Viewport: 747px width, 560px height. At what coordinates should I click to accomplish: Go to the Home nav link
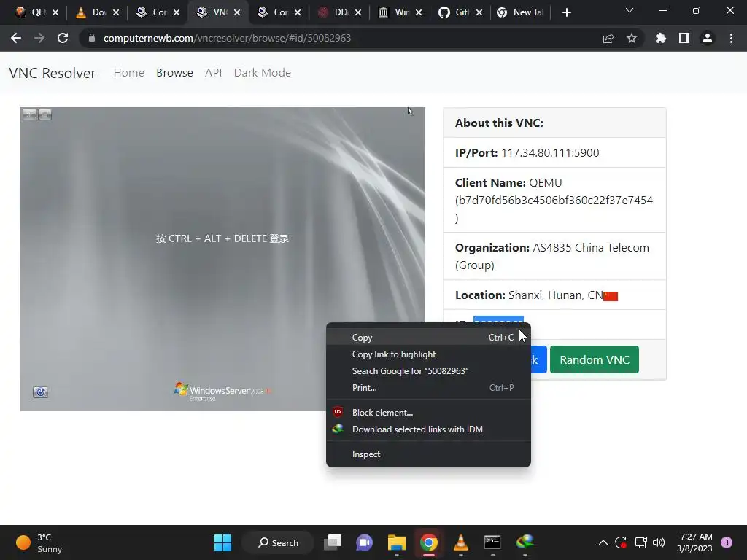point(128,72)
